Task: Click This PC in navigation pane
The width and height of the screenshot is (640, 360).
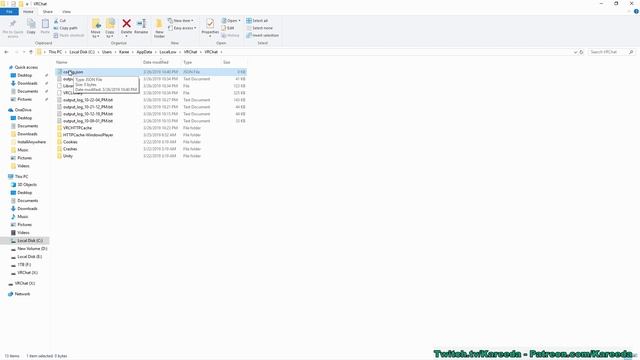Action: tap(21, 176)
